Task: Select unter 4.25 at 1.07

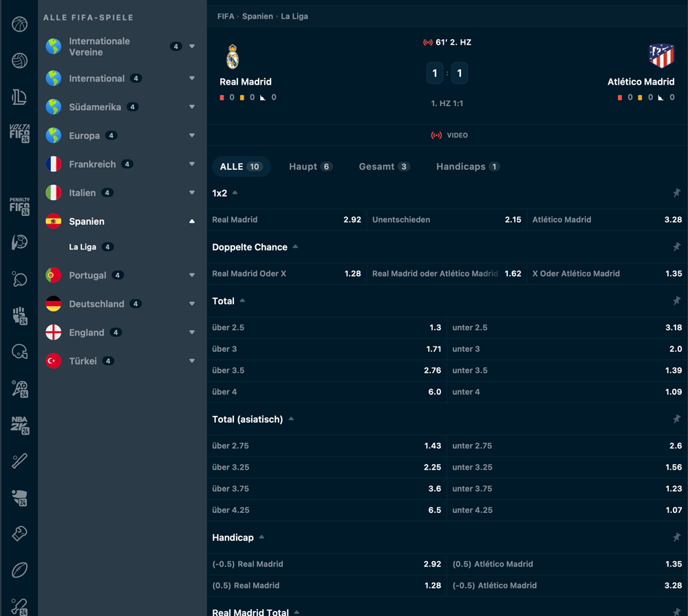Action: pyautogui.click(x=568, y=510)
